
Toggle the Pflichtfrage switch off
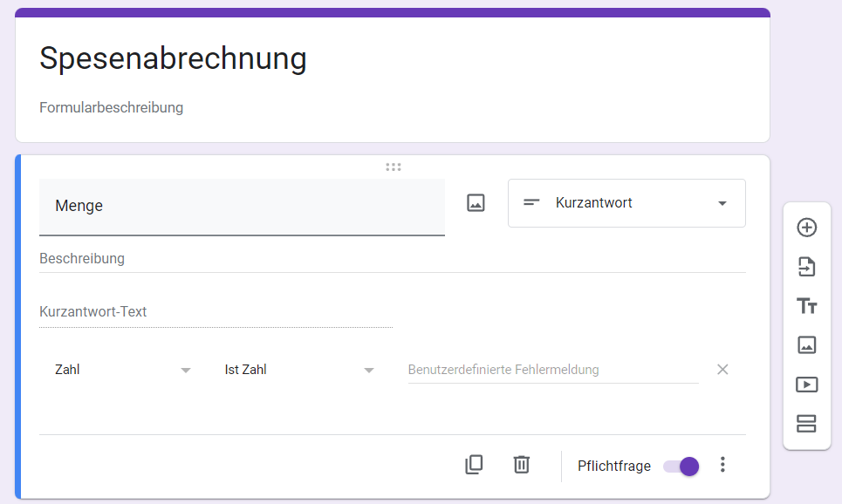tap(681, 466)
